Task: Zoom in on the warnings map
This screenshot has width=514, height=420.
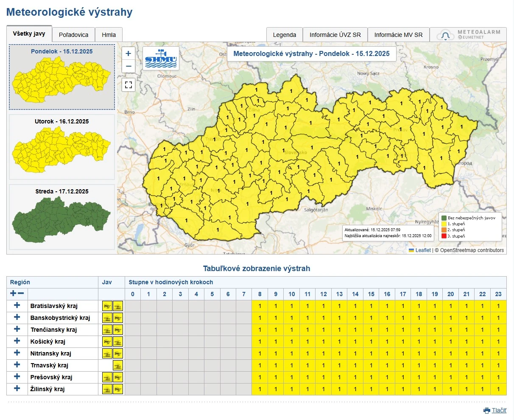Action: click(128, 53)
